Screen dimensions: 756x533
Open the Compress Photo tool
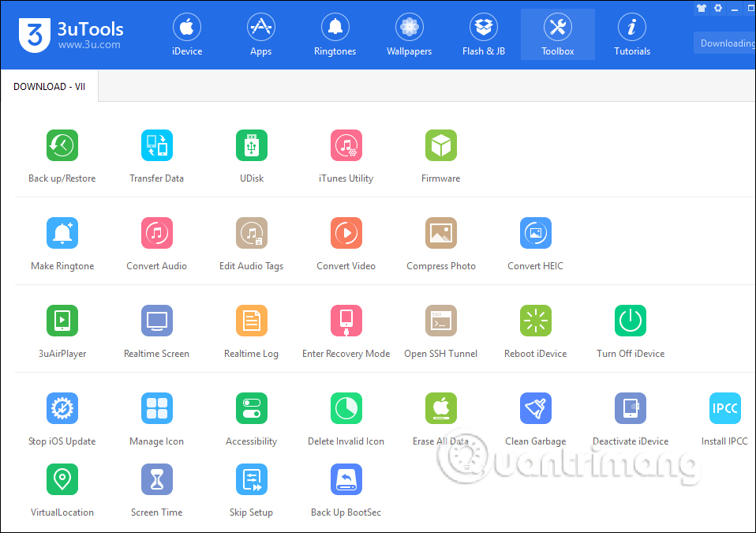(440, 233)
